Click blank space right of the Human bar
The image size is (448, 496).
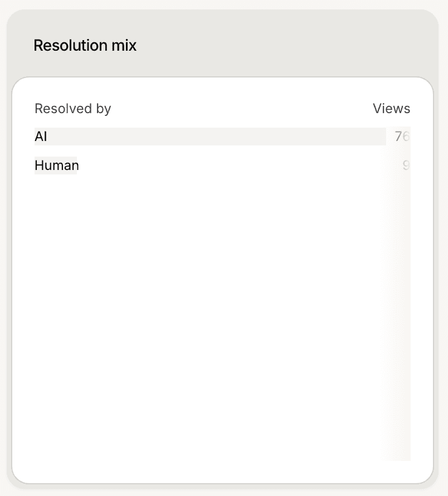(231, 165)
